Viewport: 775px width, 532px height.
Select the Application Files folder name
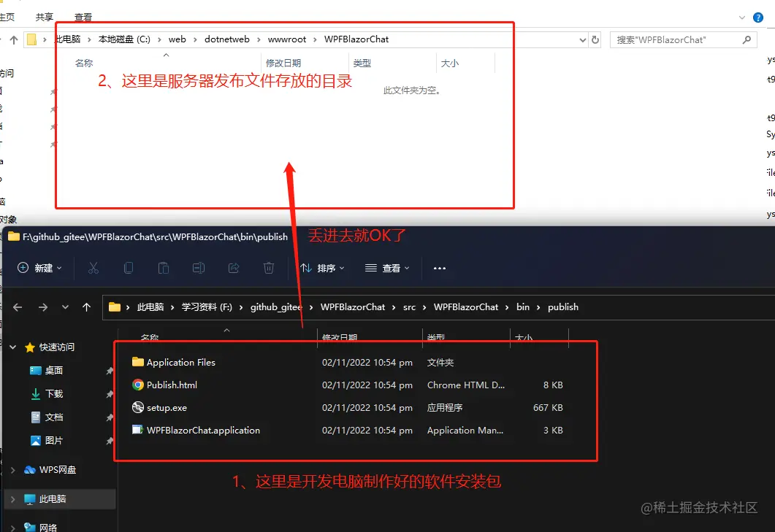coord(181,362)
